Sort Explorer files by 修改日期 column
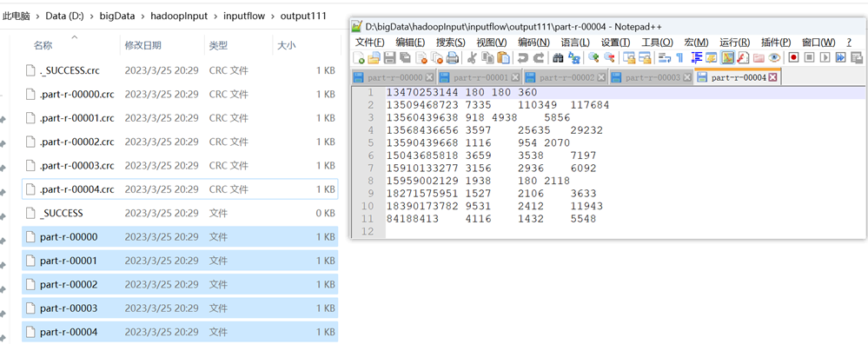Viewport: 868px width, 344px height. (142, 45)
